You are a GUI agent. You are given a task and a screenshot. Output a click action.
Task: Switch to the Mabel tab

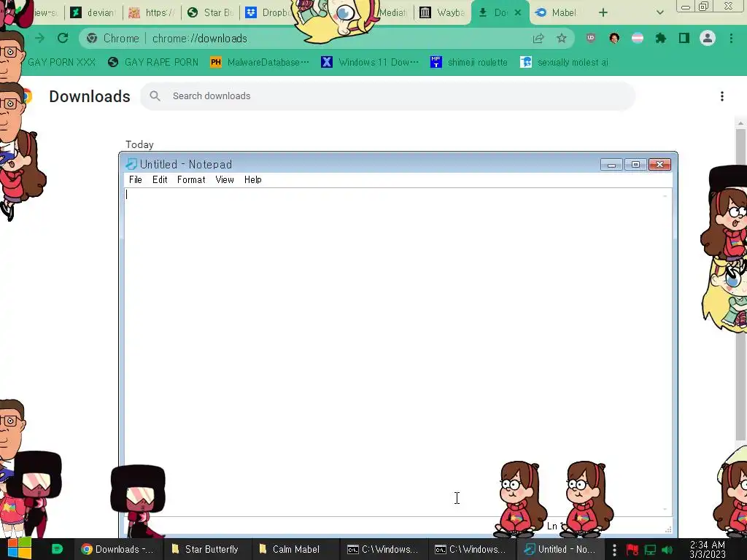[x=557, y=13]
